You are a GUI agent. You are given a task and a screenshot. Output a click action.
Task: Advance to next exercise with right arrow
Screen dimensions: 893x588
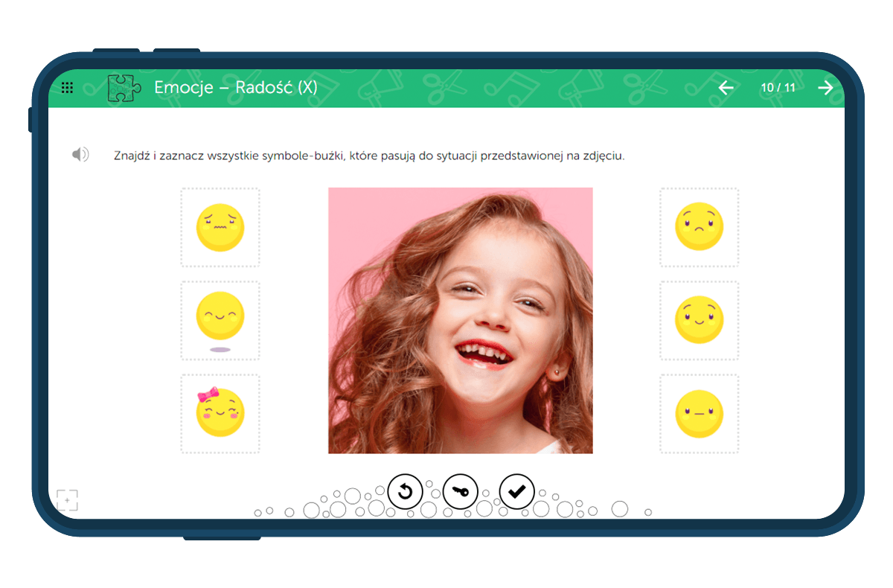click(825, 88)
